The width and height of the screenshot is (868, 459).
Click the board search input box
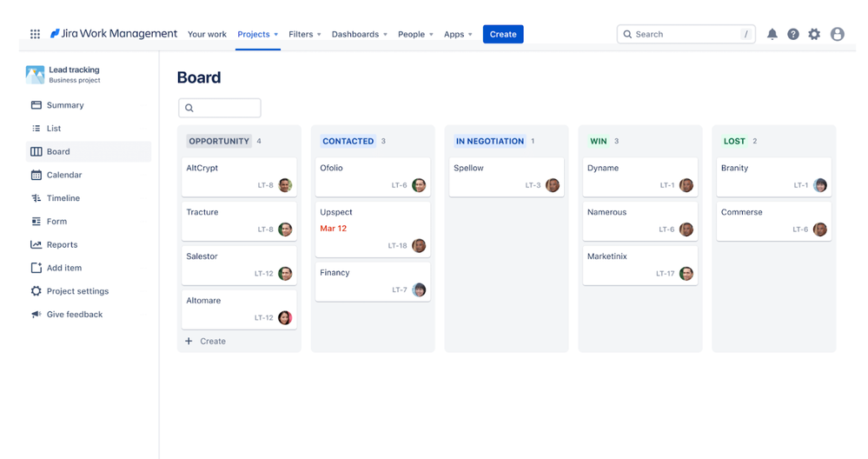tap(219, 108)
